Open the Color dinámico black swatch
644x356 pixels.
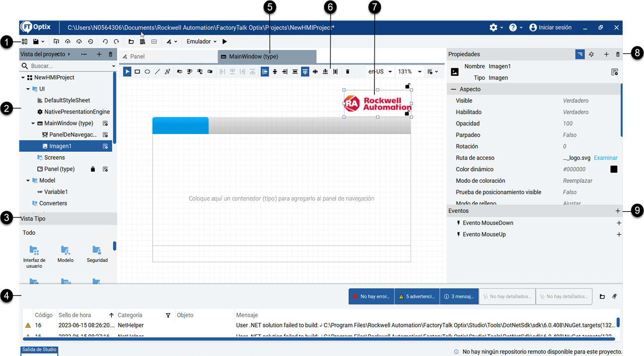pos(614,169)
